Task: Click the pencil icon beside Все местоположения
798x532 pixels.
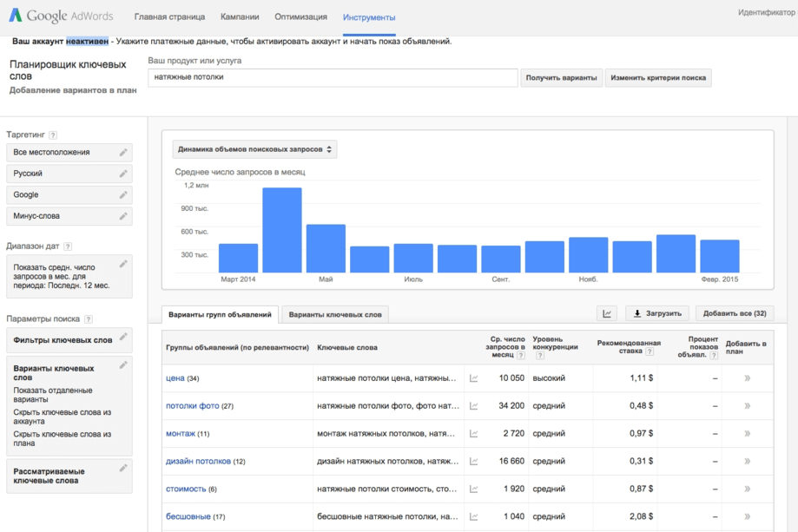Action: pos(123,153)
